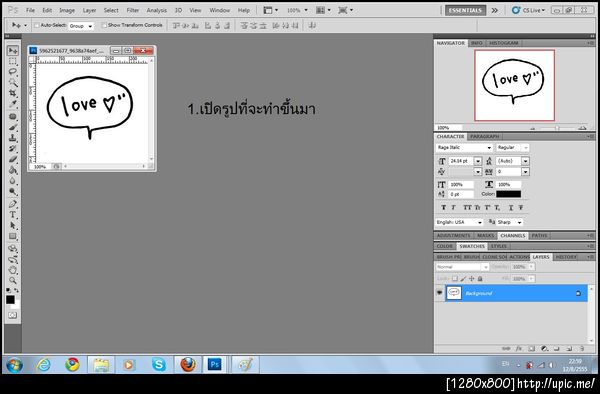This screenshot has width=600, height=394.
Task: Open the tracking value dropdown
Action: click(x=525, y=172)
